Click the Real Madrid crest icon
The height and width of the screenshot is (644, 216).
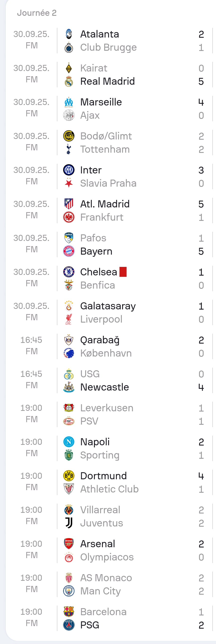coord(69,81)
